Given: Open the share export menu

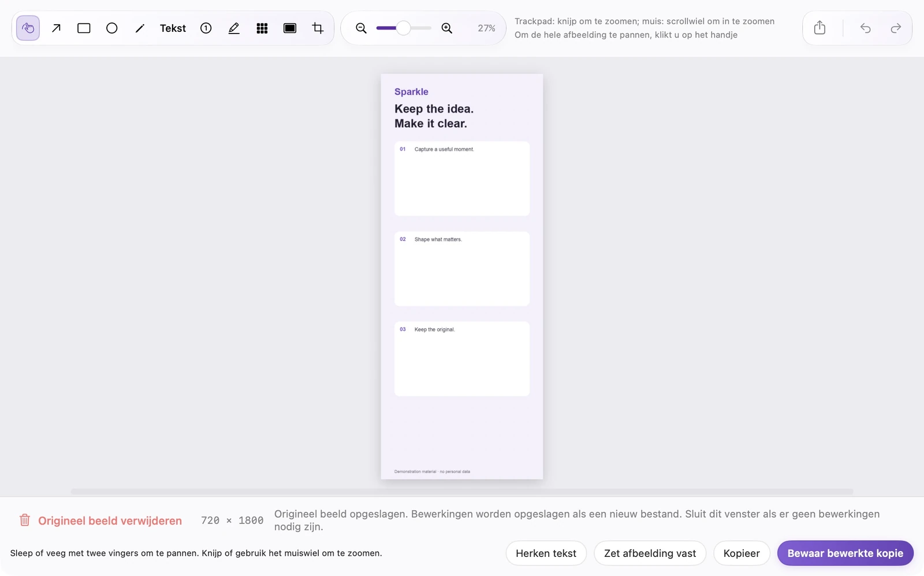Looking at the screenshot, I should pos(819,28).
